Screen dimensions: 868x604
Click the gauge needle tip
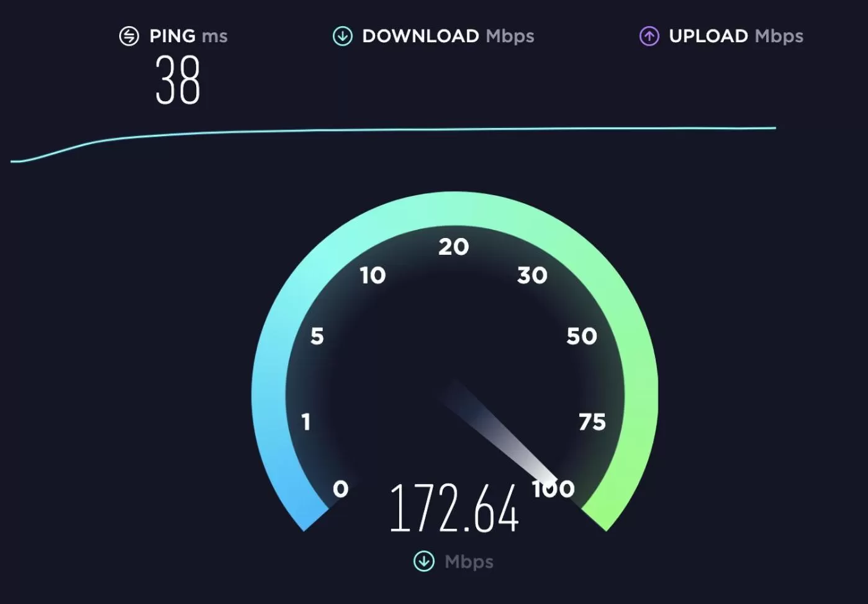coord(551,478)
